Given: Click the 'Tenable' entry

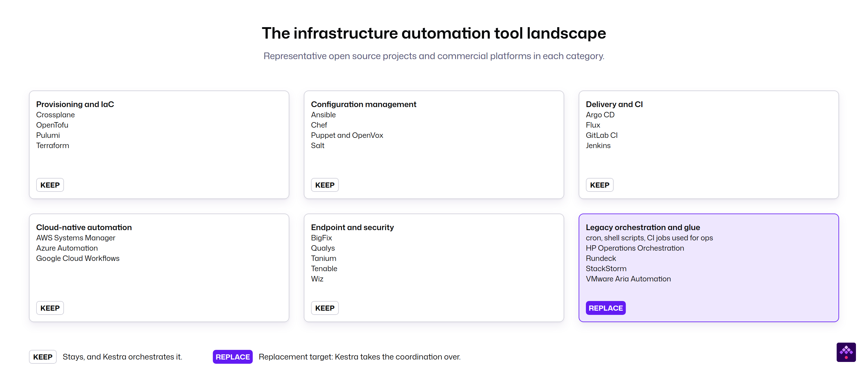Looking at the screenshot, I should (x=324, y=269).
